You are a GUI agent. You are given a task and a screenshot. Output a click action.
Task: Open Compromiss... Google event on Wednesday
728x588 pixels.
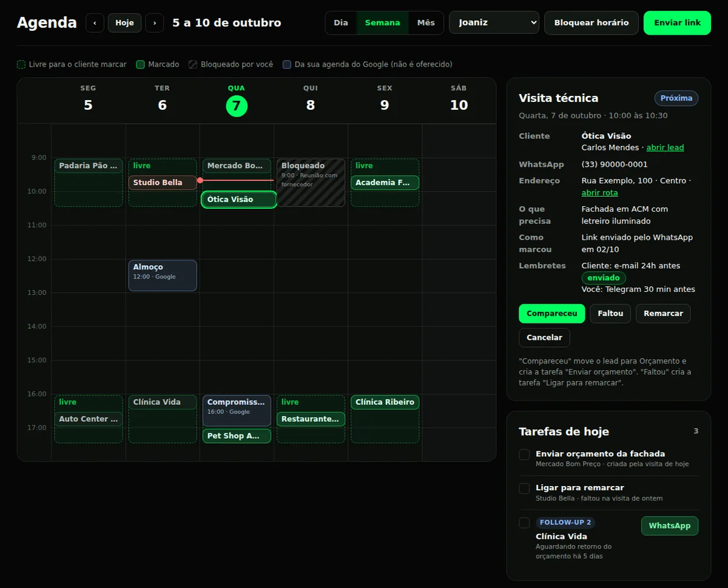237,411
